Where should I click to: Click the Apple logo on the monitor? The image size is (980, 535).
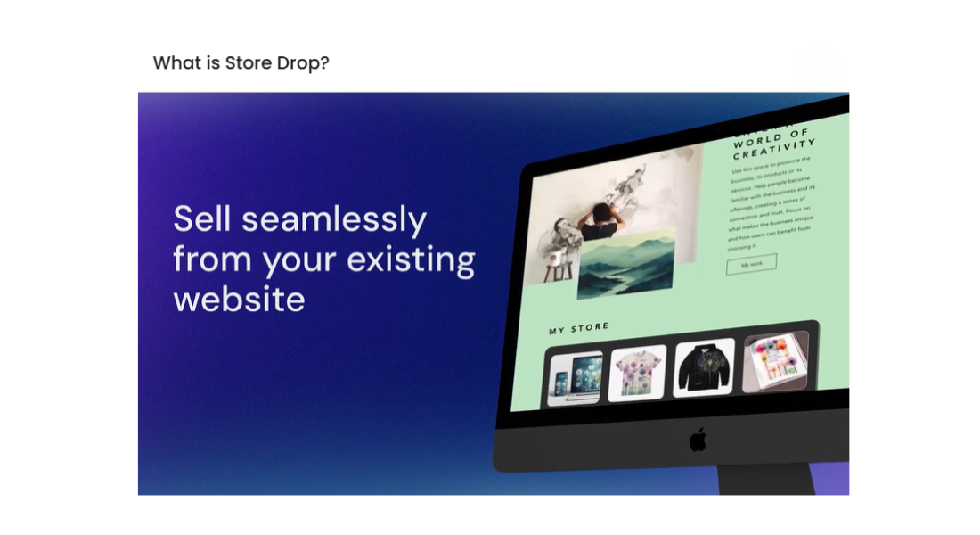[x=698, y=439]
